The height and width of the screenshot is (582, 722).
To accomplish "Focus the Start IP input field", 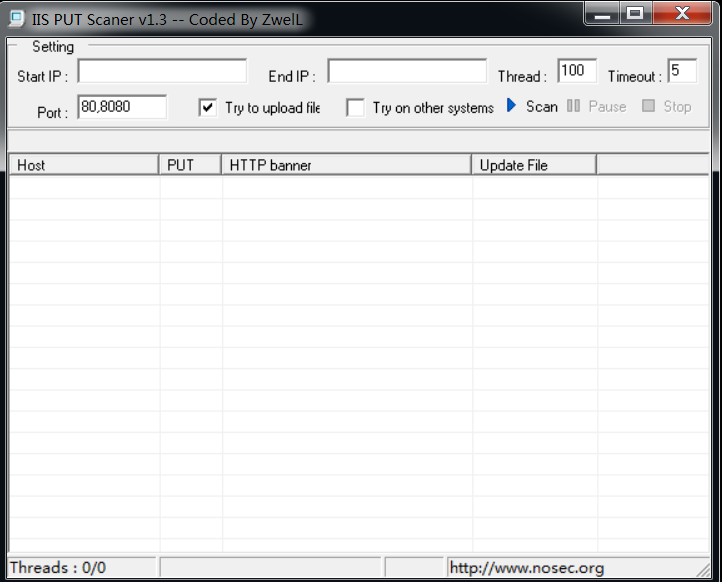I will (162, 71).
